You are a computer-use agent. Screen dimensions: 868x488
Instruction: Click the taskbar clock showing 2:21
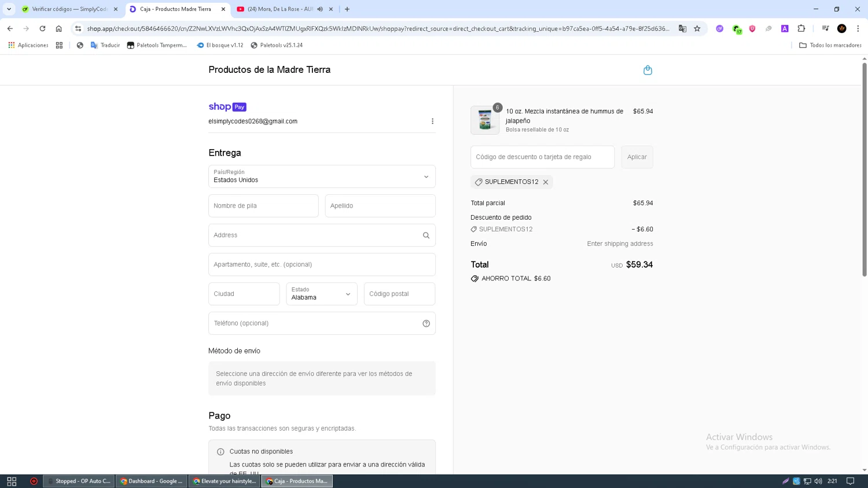[833, 481]
